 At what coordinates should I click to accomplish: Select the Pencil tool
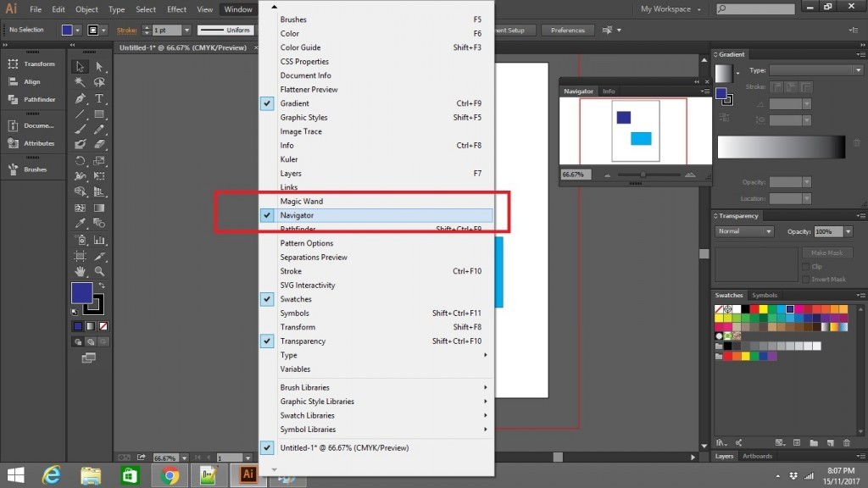(99, 129)
